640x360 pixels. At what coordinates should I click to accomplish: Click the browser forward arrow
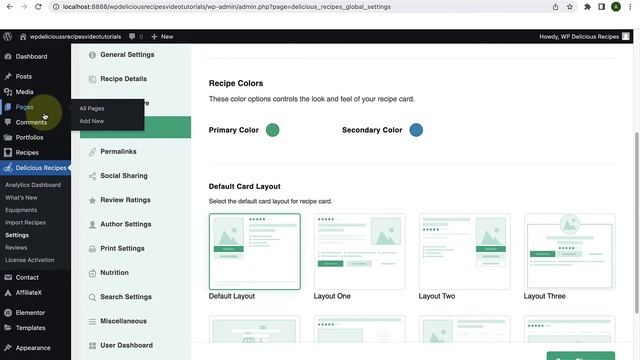click(24, 7)
